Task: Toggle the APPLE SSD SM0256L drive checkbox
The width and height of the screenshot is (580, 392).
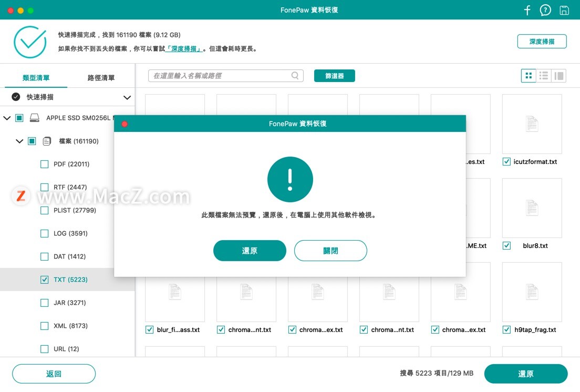Action: tap(19, 118)
